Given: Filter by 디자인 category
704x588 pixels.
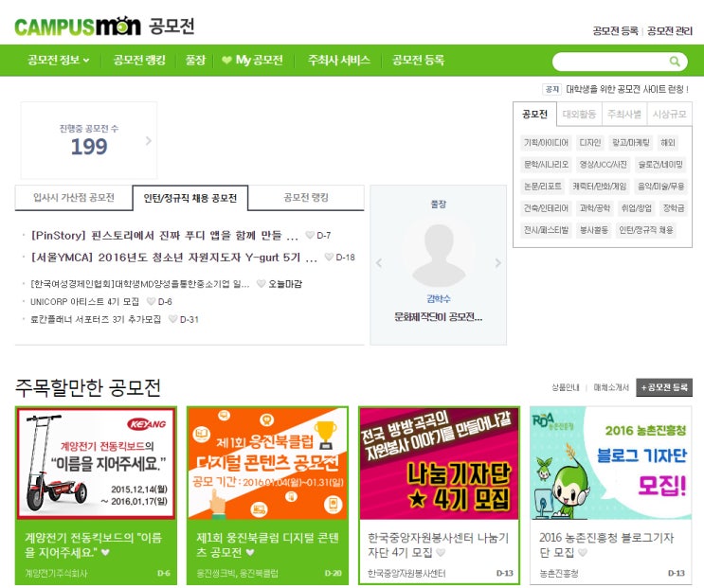Looking at the screenshot, I should [590, 143].
